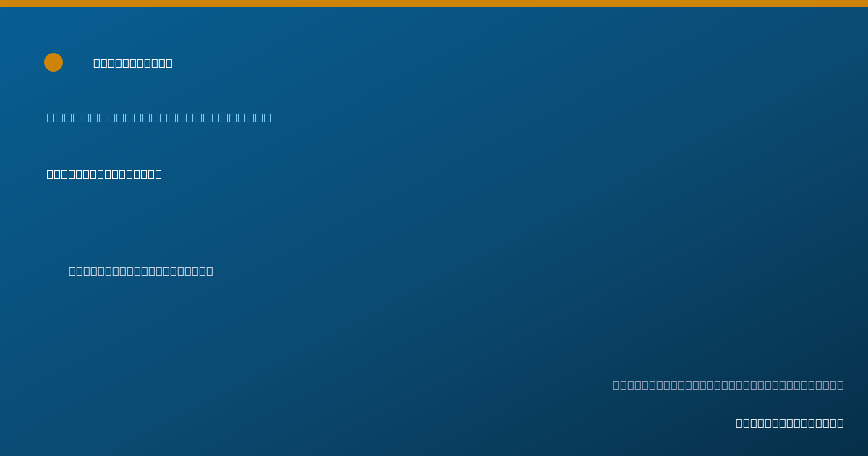Select the indented pale text line
The height and width of the screenshot is (456, 868).
coord(141,271)
